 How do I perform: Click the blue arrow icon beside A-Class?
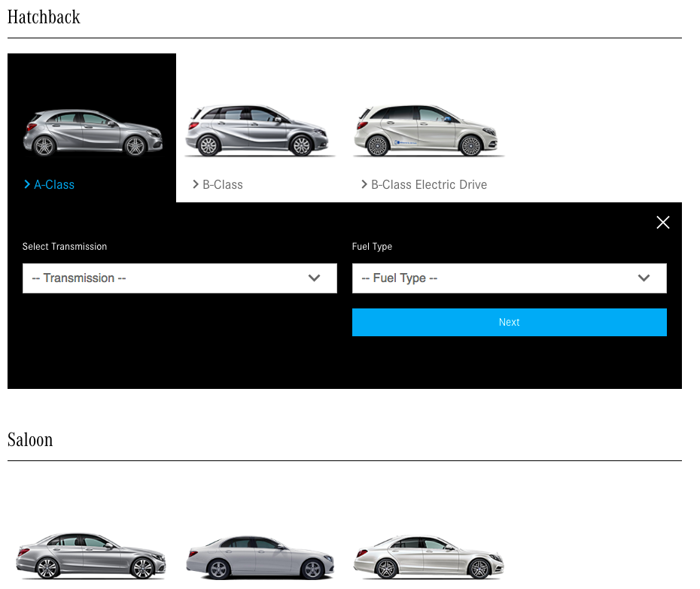coord(27,184)
